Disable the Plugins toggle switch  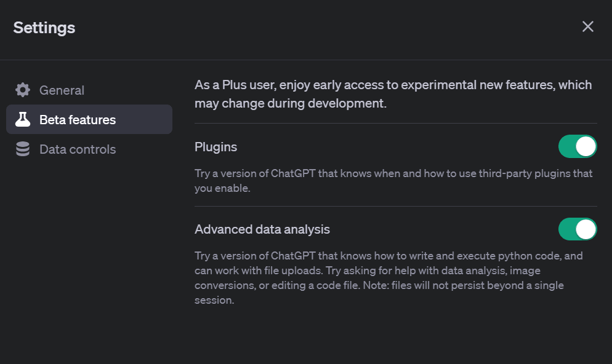click(x=578, y=146)
